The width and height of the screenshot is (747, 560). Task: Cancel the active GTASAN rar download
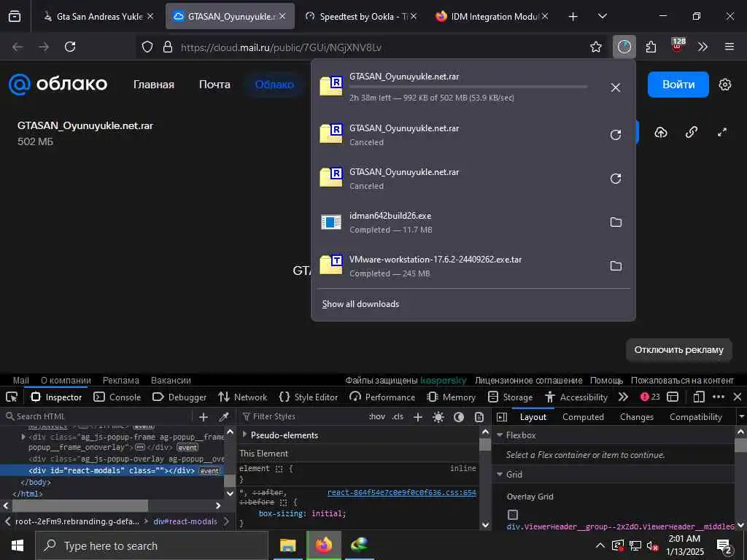616,87
